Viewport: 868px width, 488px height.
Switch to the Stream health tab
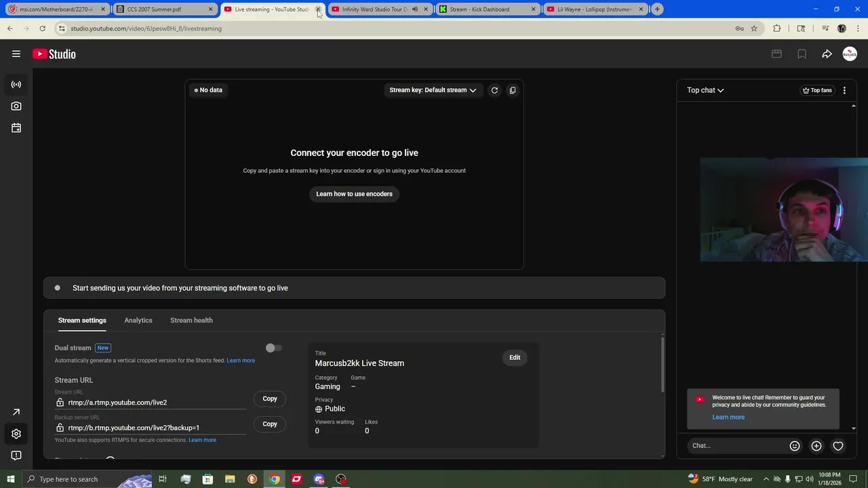point(191,321)
